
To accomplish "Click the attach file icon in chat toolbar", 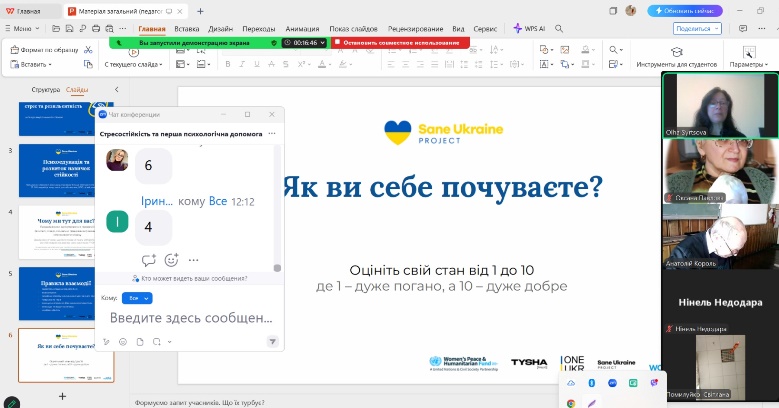I will (140, 342).
